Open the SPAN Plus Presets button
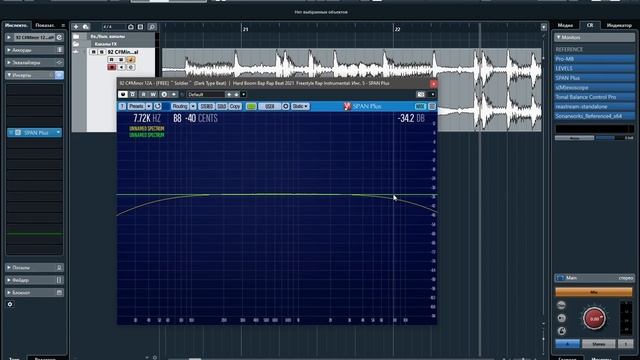 point(136,106)
